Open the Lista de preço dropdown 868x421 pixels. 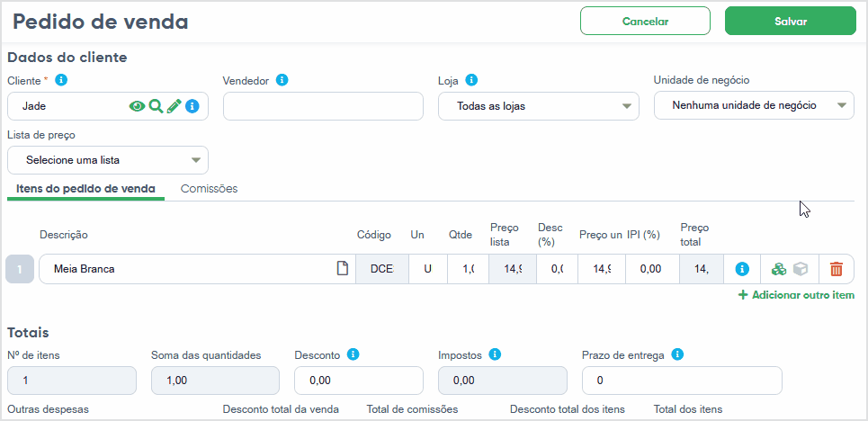click(x=108, y=160)
